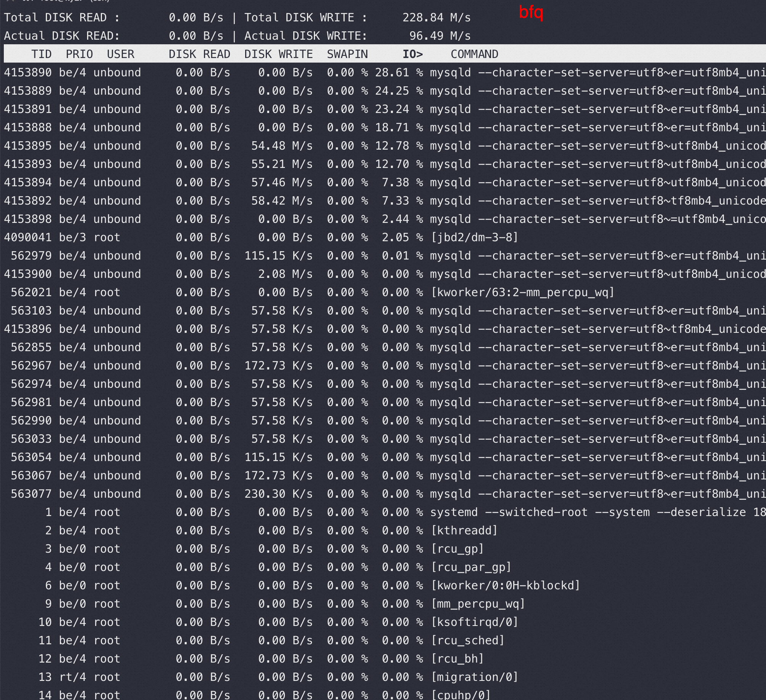Screen dimensions: 766x700
Task: Select thread row TID 562981
Action: point(385,402)
